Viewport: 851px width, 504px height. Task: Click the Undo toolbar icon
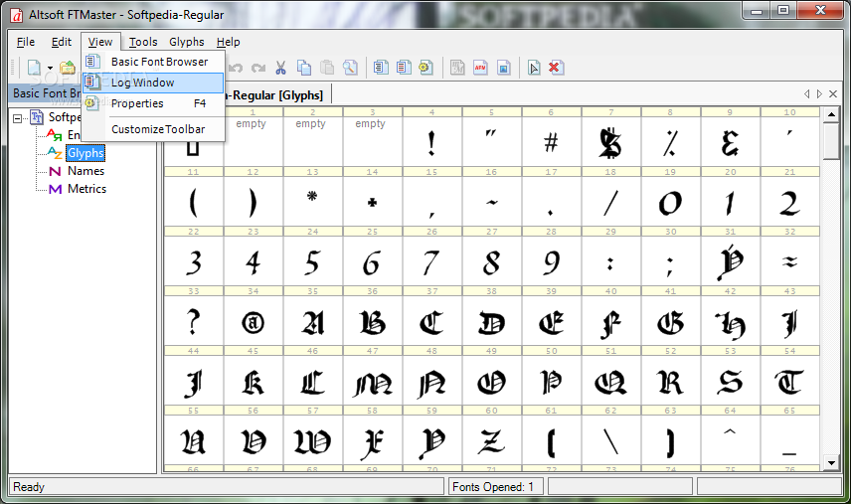pyautogui.click(x=235, y=68)
